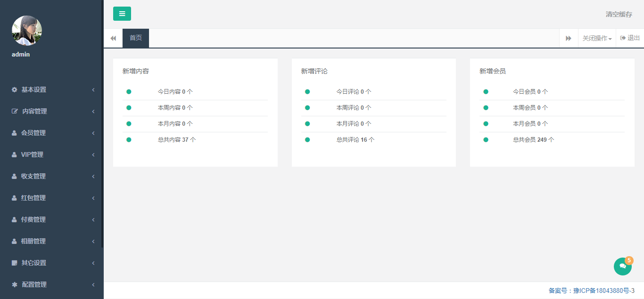This screenshot has width=644, height=299.
Task: Click the sticky note icon beside 其它设置
Action: (x=15, y=263)
